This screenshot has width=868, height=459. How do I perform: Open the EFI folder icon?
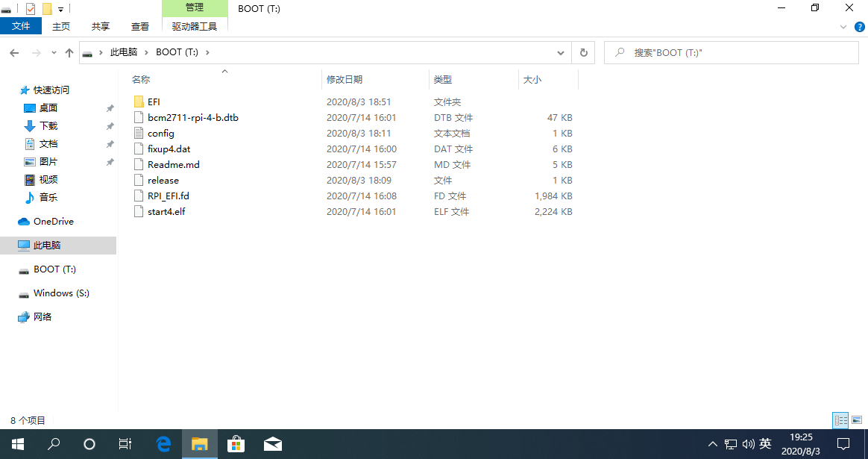pos(139,102)
